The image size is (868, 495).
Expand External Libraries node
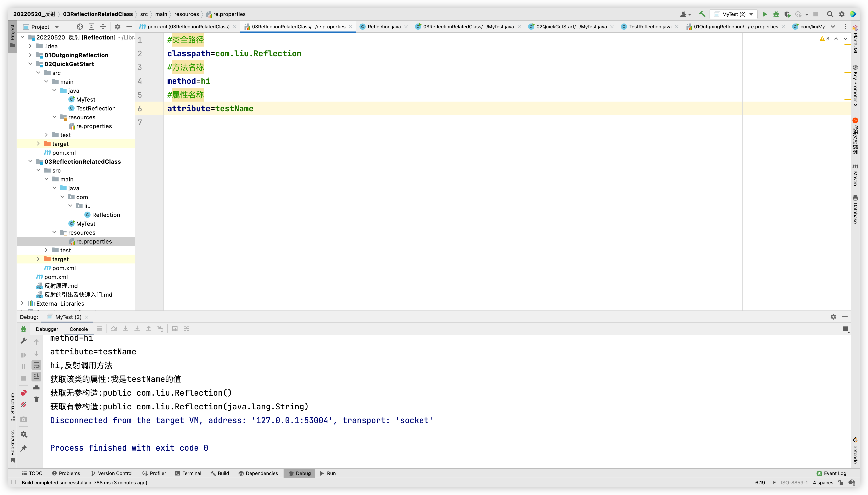coord(22,303)
